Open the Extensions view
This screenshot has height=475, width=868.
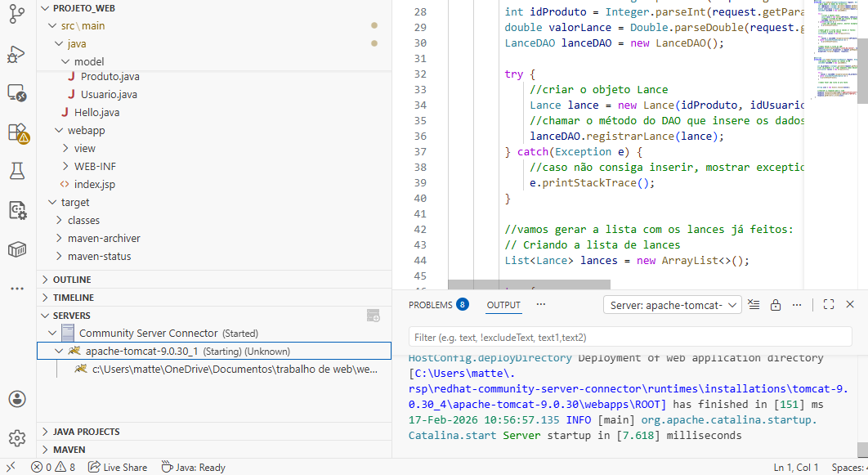[17, 132]
